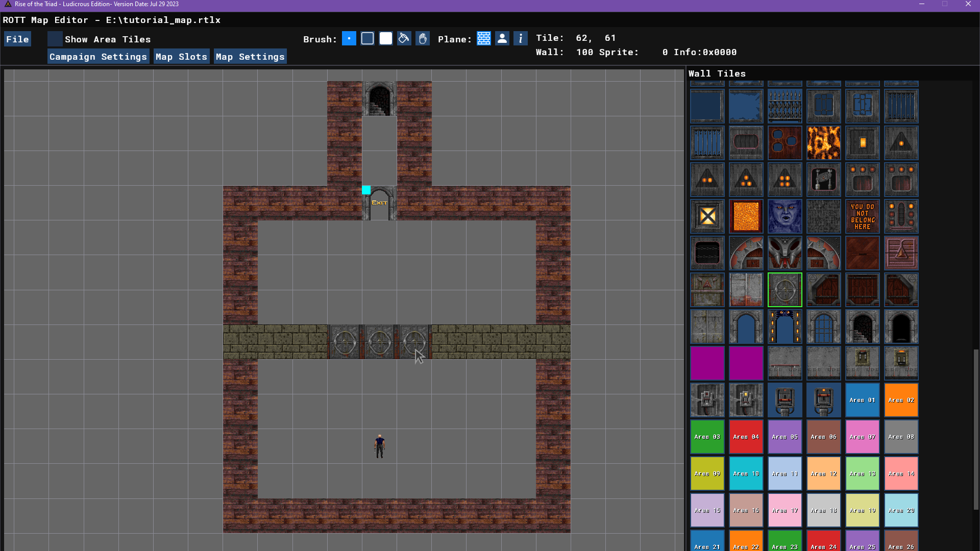Select the outlined rectangle brush
The image size is (980, 551).
point(367,39)
